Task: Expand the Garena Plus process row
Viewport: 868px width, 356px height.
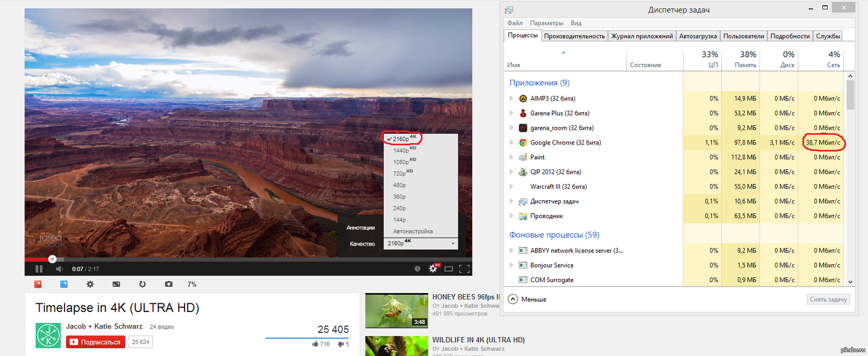Action: point(511,113)
